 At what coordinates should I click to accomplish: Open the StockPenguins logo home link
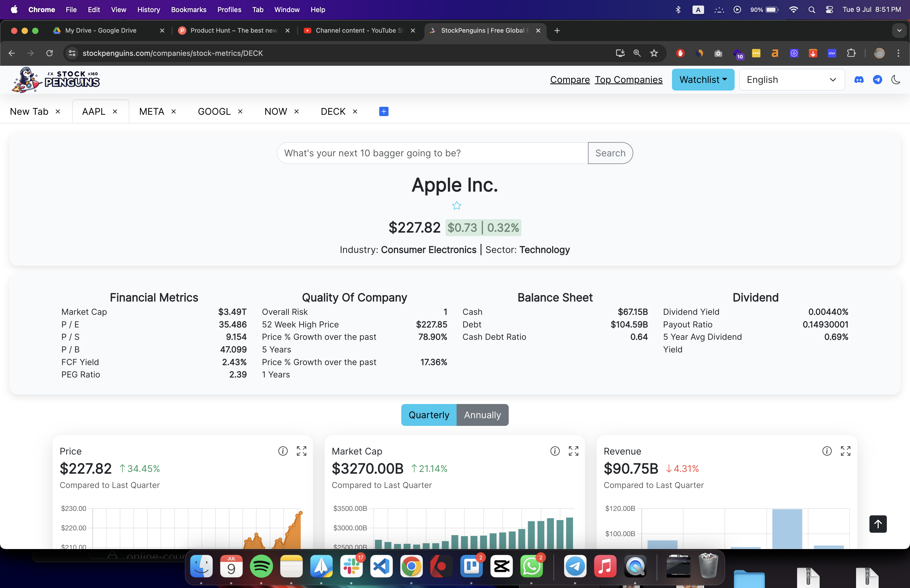[56, 79]
